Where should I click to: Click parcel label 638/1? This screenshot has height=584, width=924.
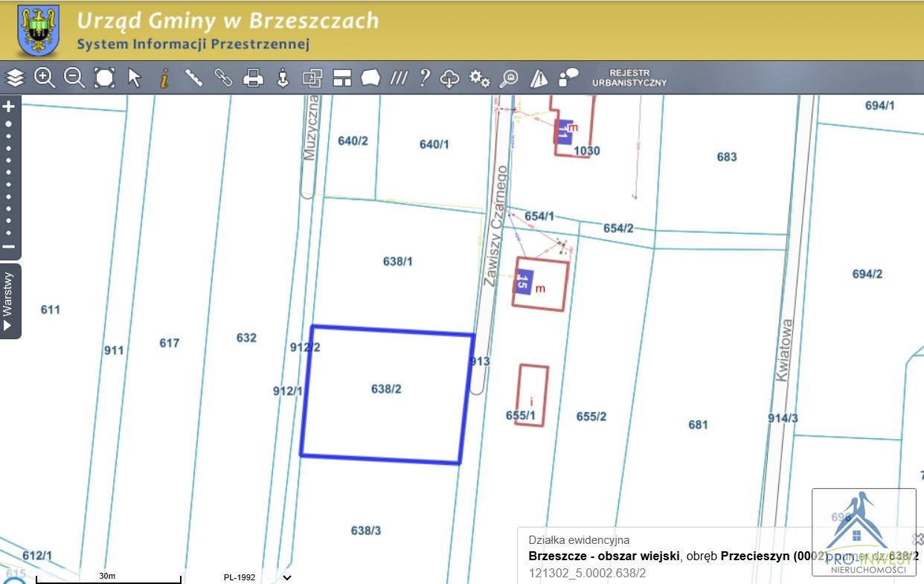coord(398,261)
